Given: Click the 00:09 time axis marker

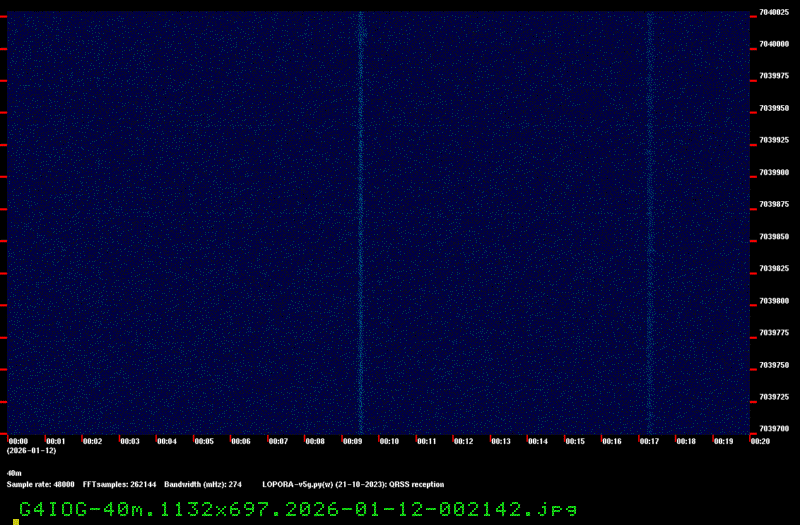Looking at the screenshot, I should pyautogui.click(x=352, y=441).
